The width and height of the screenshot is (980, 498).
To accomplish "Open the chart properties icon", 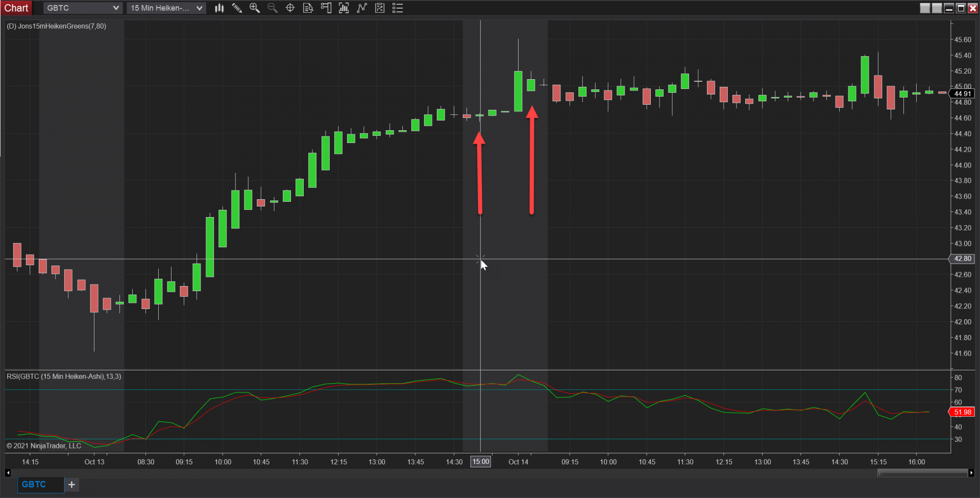I will 380,8.
